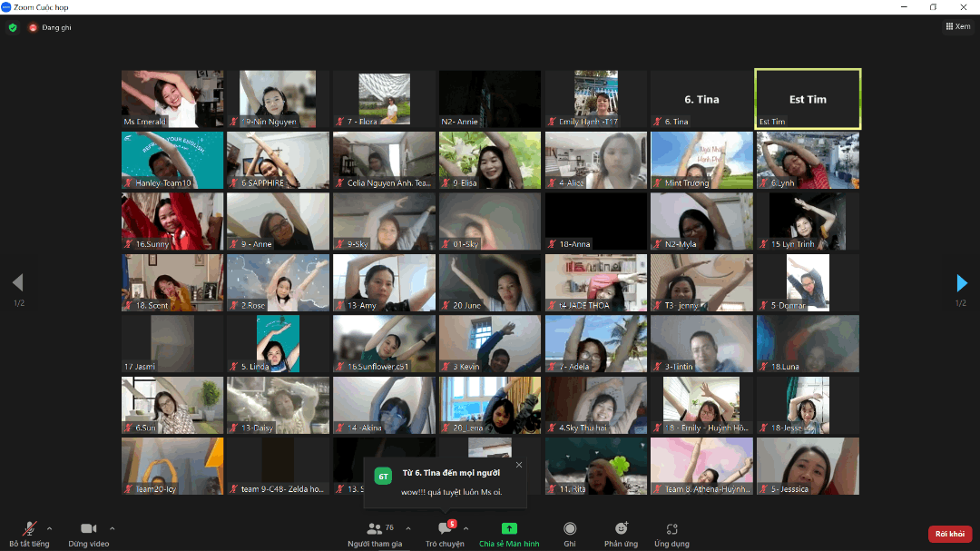The width and height of the screenshot is (980, 551).
Task: Open the Xem view layout menu
Action: (957, 27)
